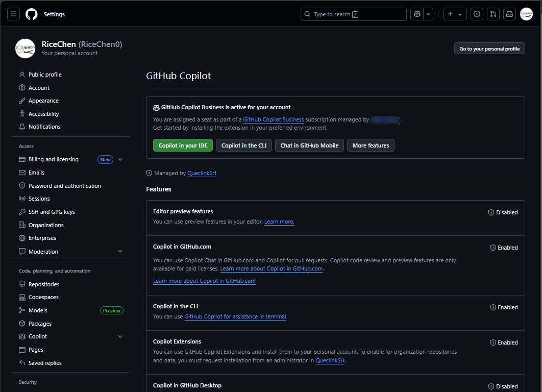Click the Billing and licensing card icon

[22, 159]
